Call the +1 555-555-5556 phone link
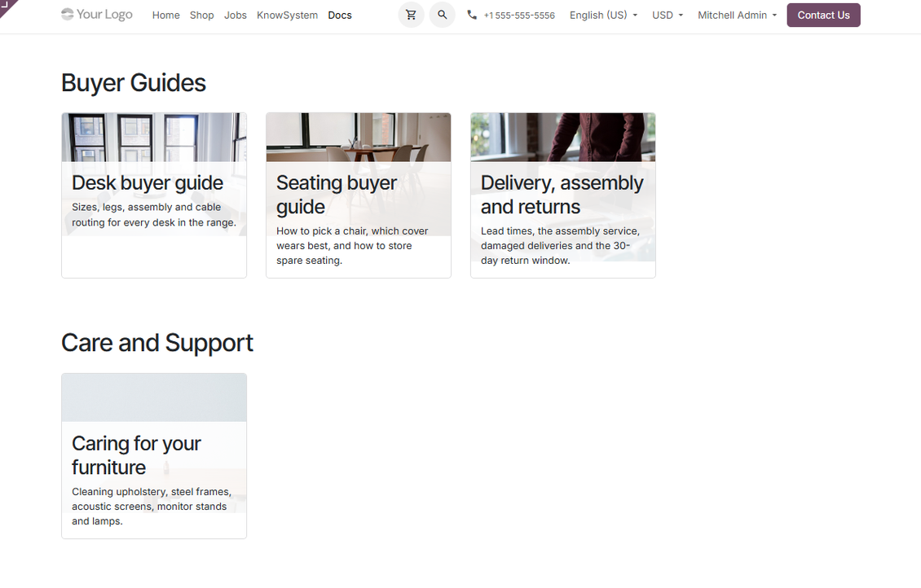The image size is (921, 588). 519,15
